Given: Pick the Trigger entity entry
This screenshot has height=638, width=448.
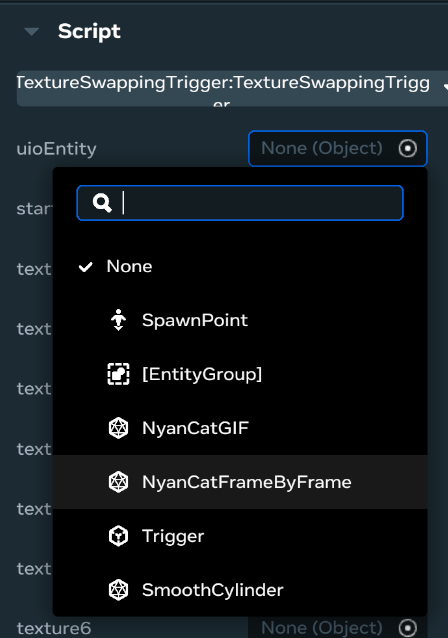Looking at the screenshot, I should point(240,536).
